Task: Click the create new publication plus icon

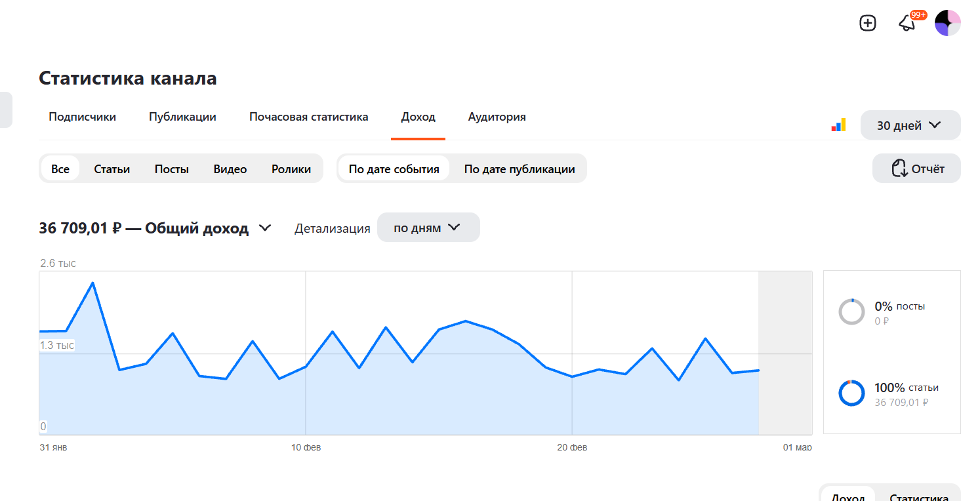Action: coord(868,23)
